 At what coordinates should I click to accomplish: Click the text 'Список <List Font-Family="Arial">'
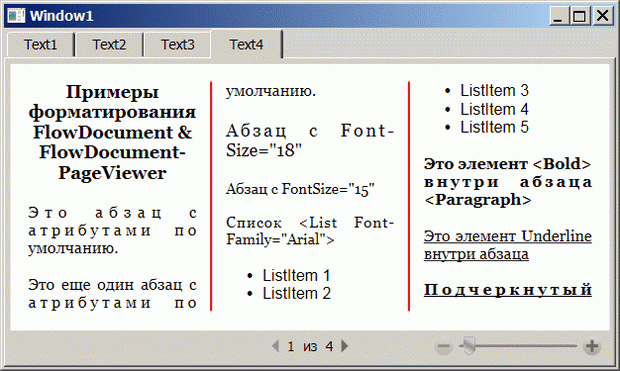pyautogui.click(x=310, y=231)
